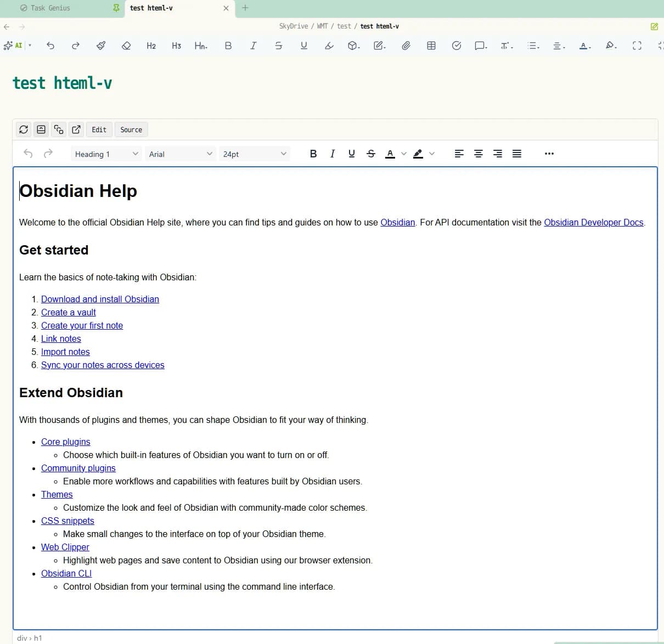The height and width of the screenshot is (644, 664).
Task: Open the edit note pencil menu
Action: (380, 46)
